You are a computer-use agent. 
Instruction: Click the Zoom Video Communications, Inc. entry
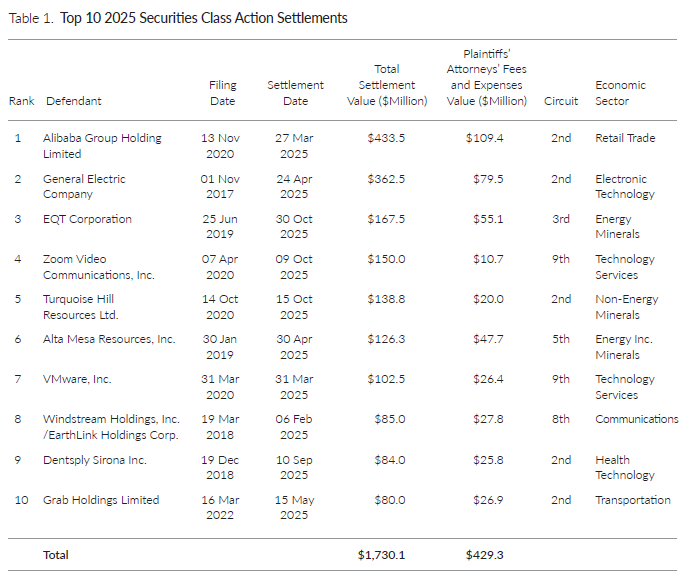(98, 267)
